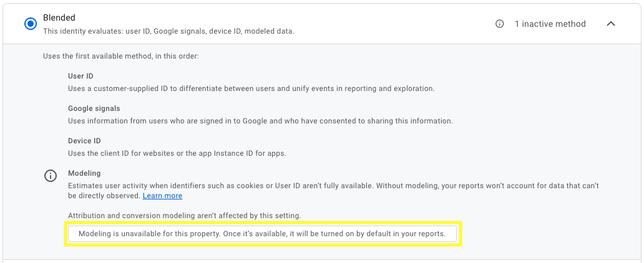The image size is (644, 263).
Task: Open the Learn more link
Action: [162, 196]
